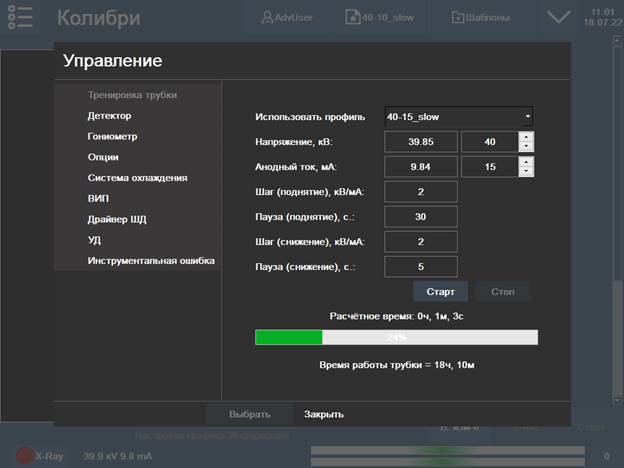Open the hamburger menu icon beside Колибри
The height and width of the screenshot is (468, 624).
(19, 17)
